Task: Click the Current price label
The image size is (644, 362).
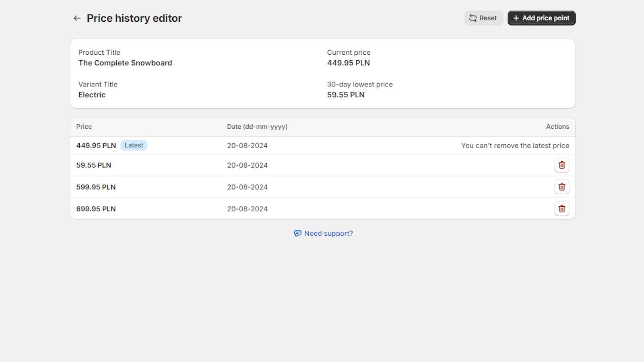Action: 349,52
